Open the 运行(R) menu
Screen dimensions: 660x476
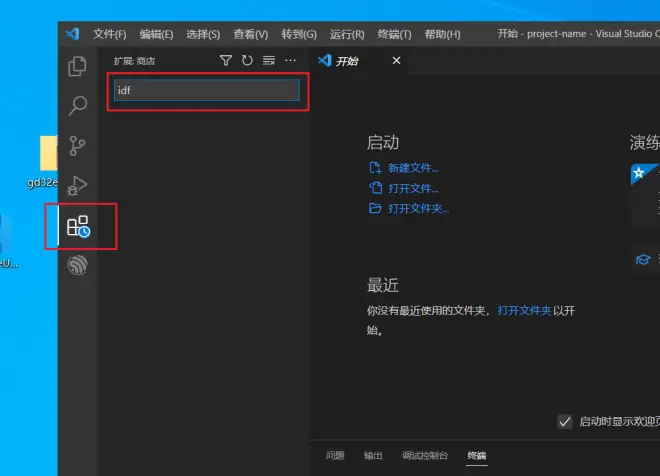[347, 34]
